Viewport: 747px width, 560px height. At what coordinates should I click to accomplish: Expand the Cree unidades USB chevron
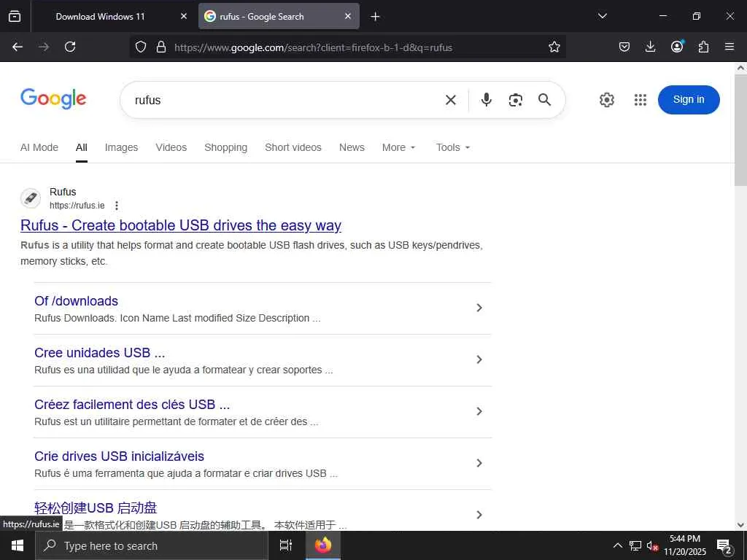pos(479,359)
